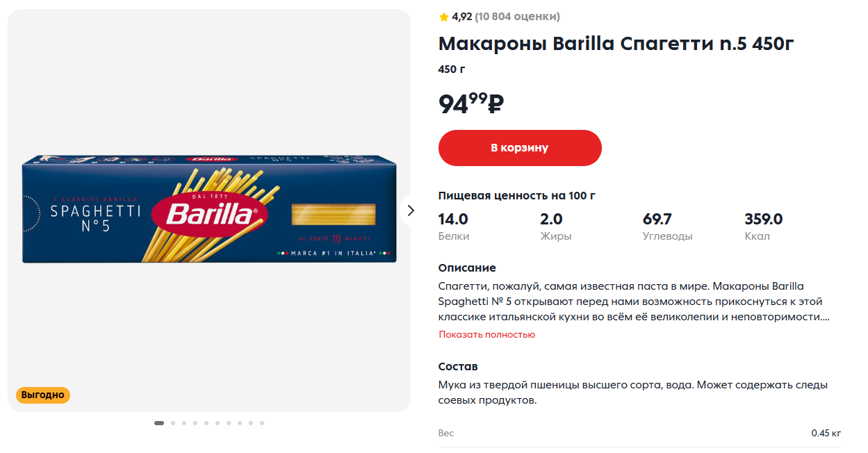The height and width of the screenshot is (453, 868).
Task: Click the red Barilla logo on the package
Action: [x=210, y=213]
